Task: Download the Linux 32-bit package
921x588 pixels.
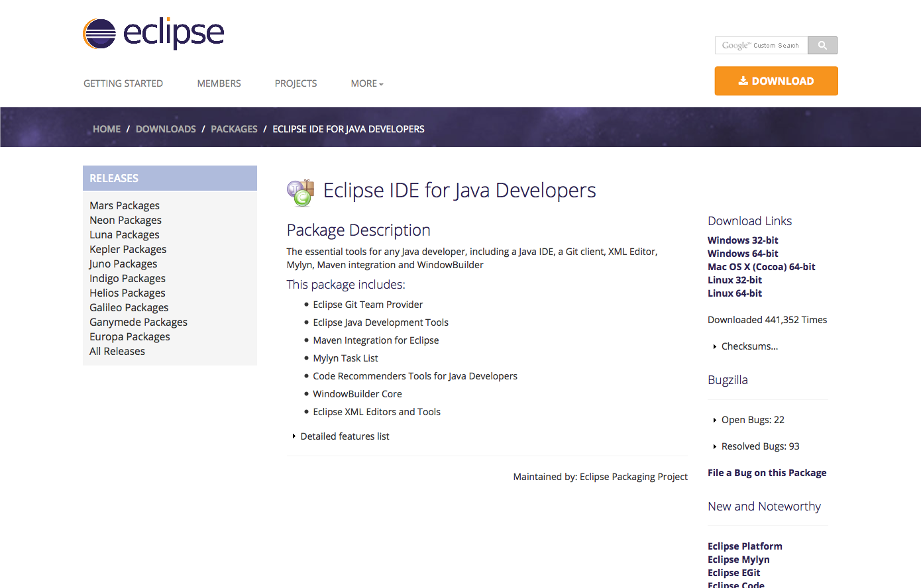Action: [x=735, y=280]
